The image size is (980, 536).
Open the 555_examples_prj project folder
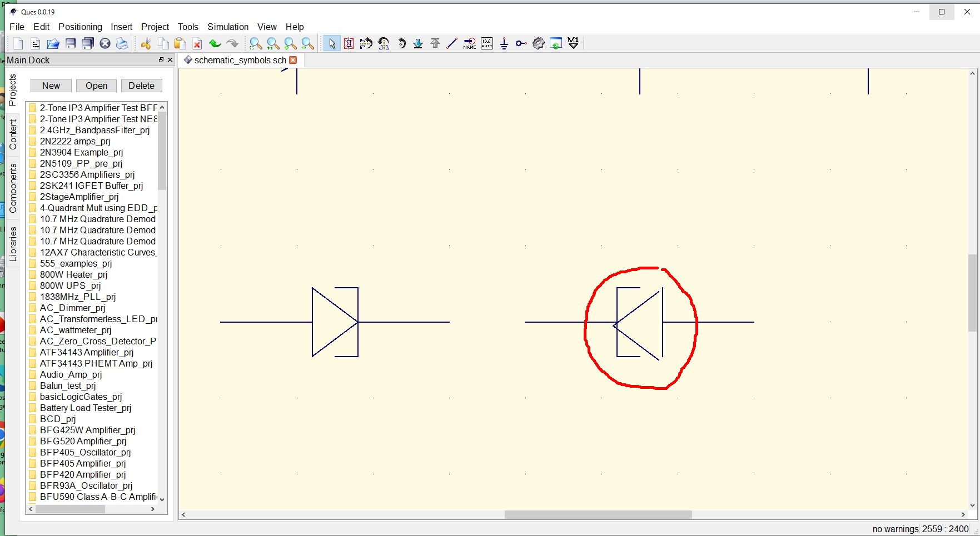pos(75,263)
